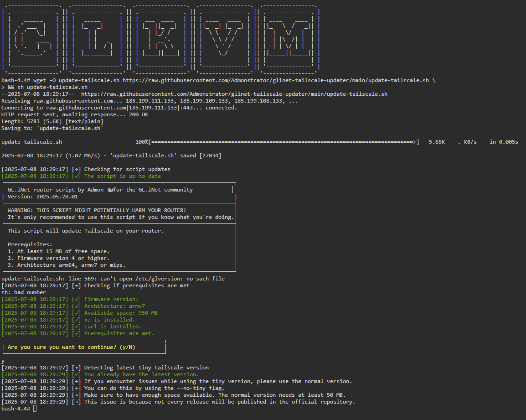The width and height of the screenshot is (526, 420).
Task: Click the green 'The script is up to date' line
Action: [x=81, y=176]
